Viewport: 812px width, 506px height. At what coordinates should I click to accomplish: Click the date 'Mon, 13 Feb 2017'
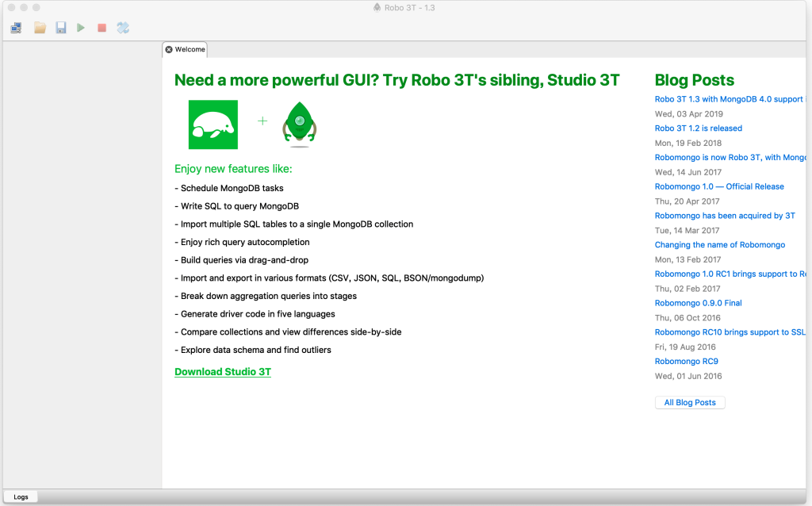pos(688,259)
